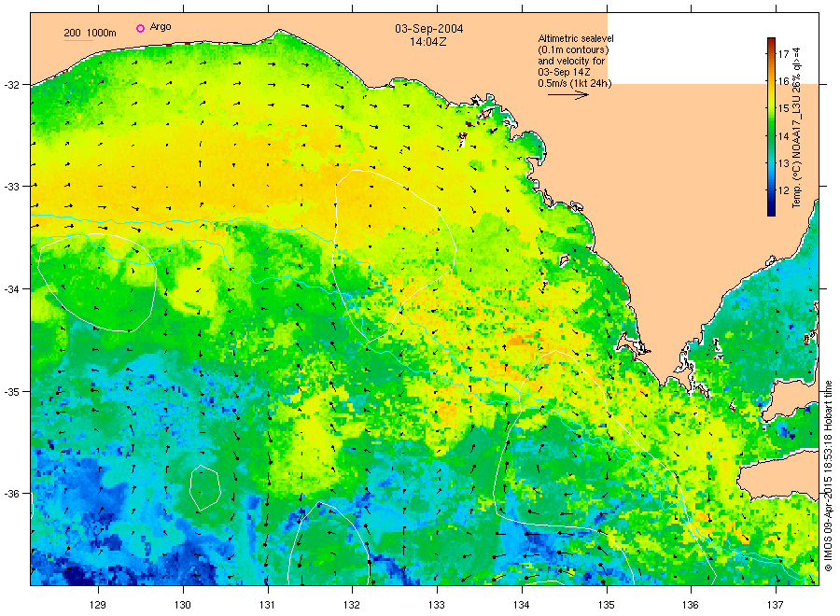Click the '134' longitude axis label
840x616 pixels.
coord(521,605)
